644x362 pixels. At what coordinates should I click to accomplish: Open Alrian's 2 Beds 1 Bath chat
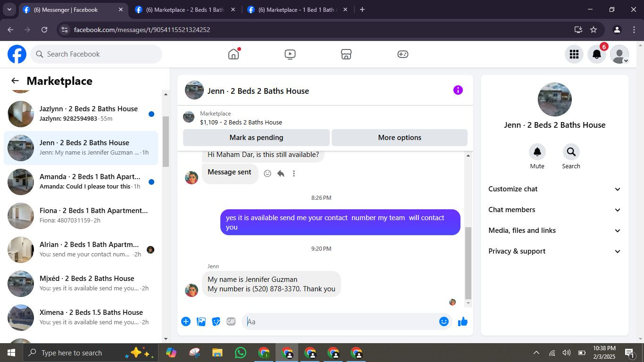pos(81,249)
